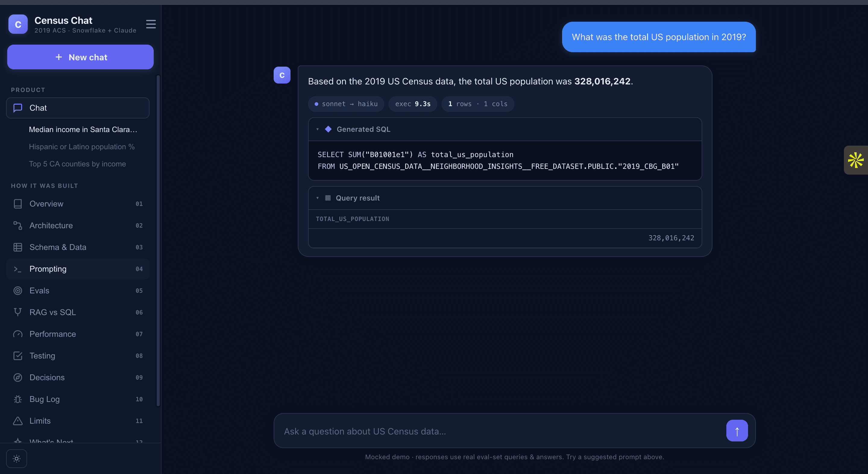
Task: Click the user question message bubble
Action: click(x=659, y=37)
